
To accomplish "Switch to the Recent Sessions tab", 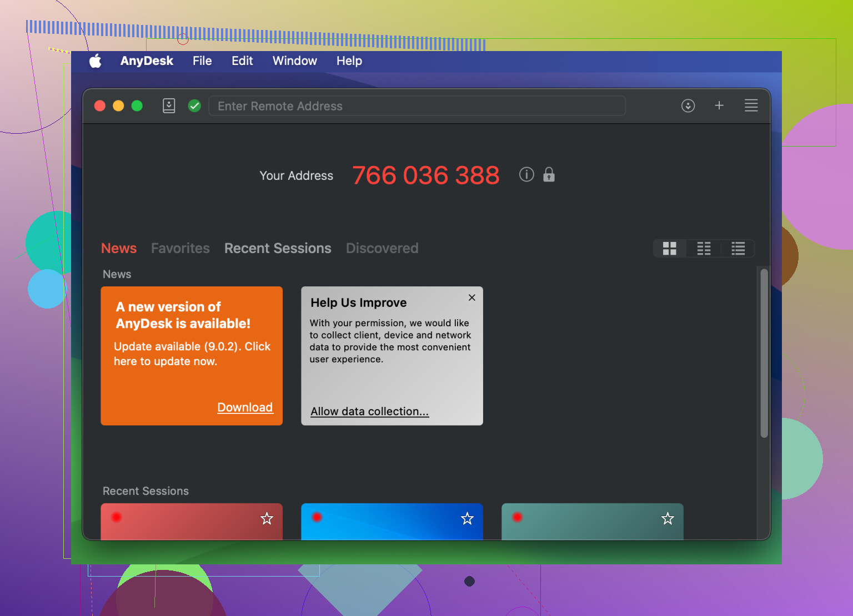I will click(x=278, y=248).
